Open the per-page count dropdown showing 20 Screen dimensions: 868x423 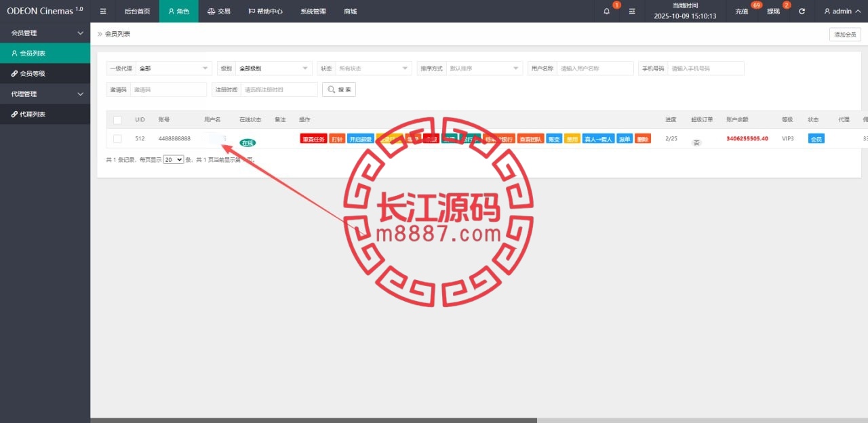pyautogui.click(x=174, y=159)
